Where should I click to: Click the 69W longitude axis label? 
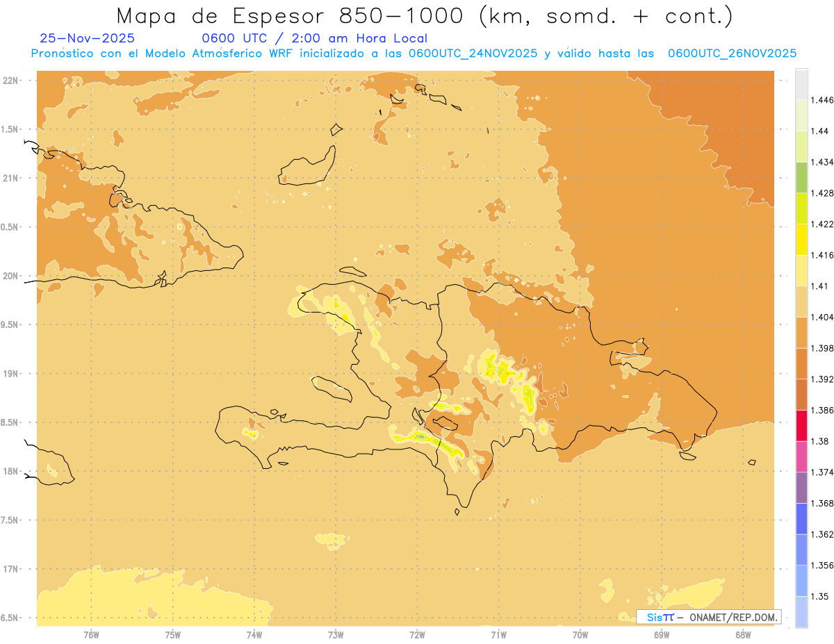pyautogui.click(x=662, y=634)
